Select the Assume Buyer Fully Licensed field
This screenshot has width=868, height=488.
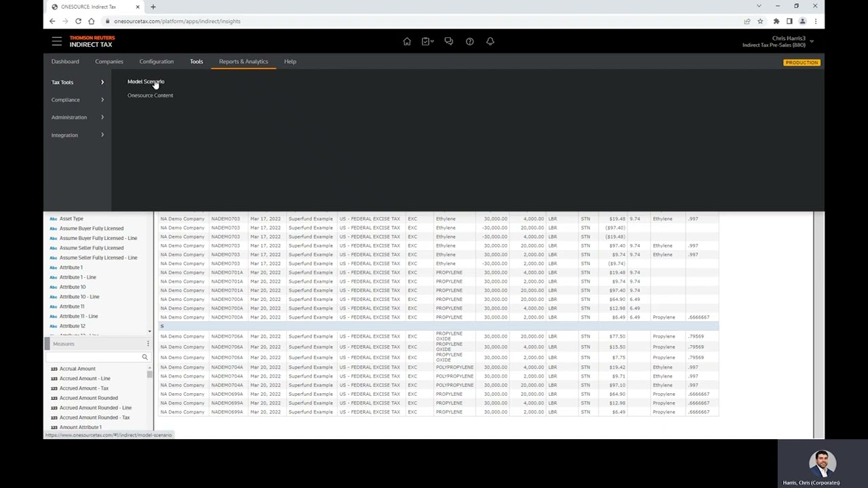[x=92, y=228]
